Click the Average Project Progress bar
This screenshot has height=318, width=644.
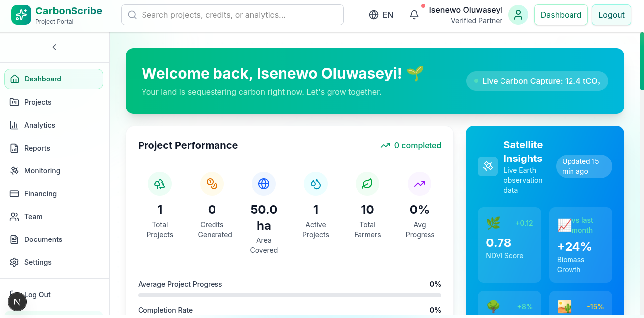289,295
